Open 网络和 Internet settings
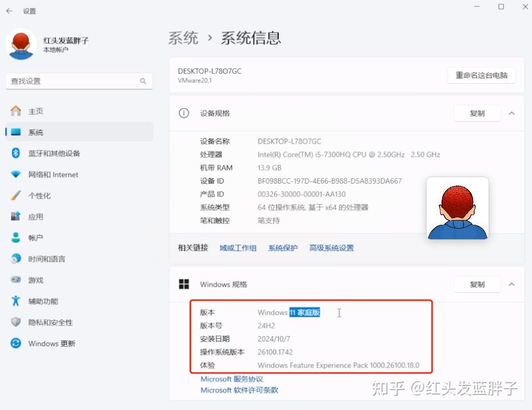The height and width of the screenshot is (410, 532). 79,174
